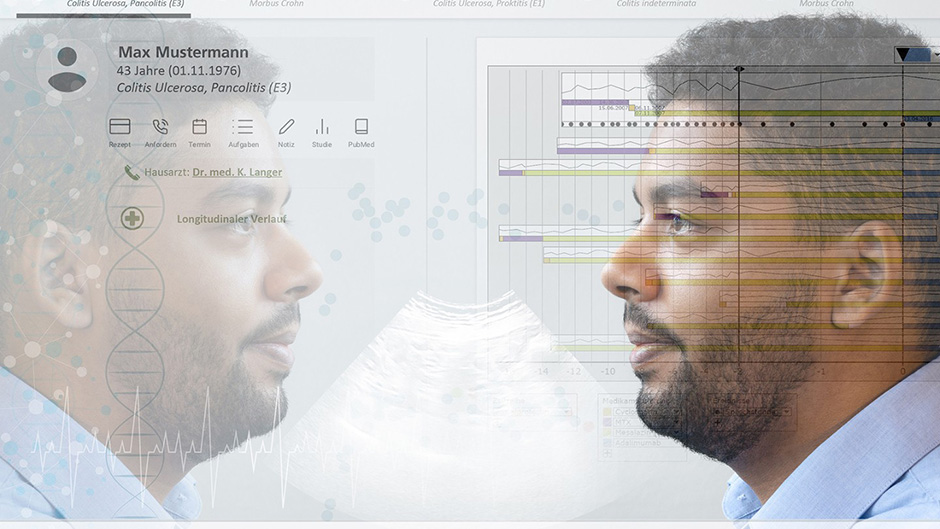This screenshot has height=529, width=940.
Task: Click the diagnosis text under the birth date
Action: point(204,88)
